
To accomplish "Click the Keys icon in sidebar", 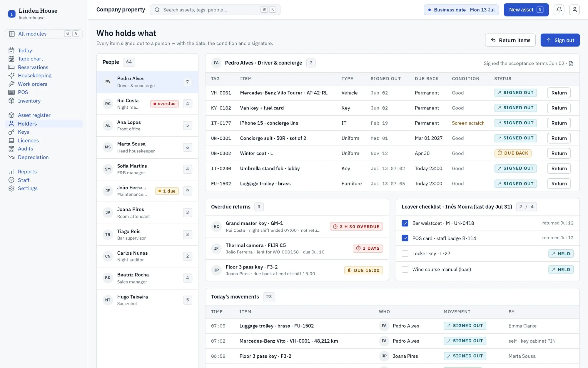I will [x=11, y=132].
